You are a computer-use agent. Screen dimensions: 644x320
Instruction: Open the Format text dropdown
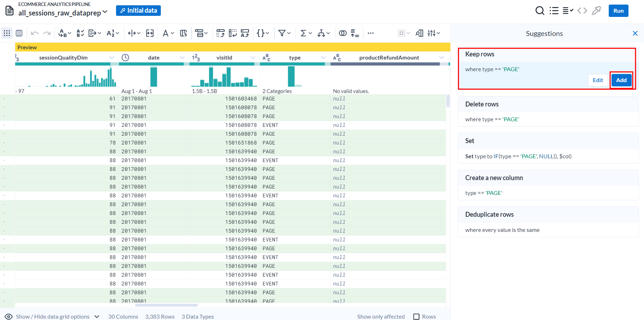[168, 33]
